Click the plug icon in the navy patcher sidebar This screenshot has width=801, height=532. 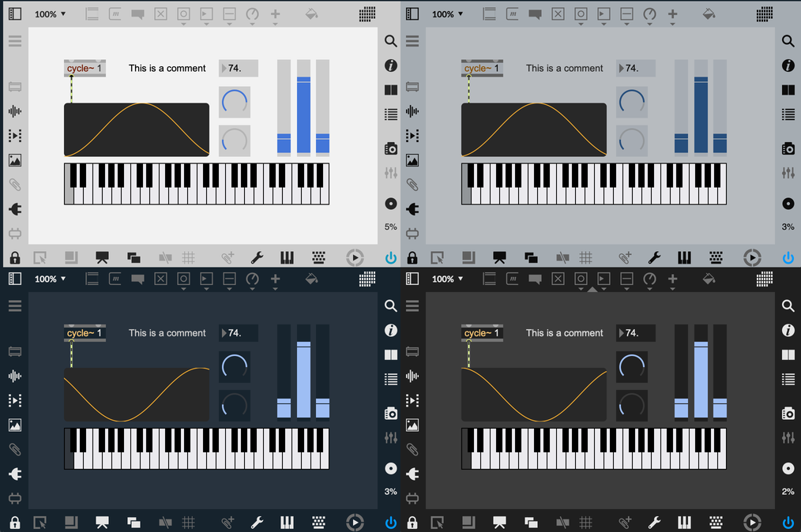click(x=15, y=474)
